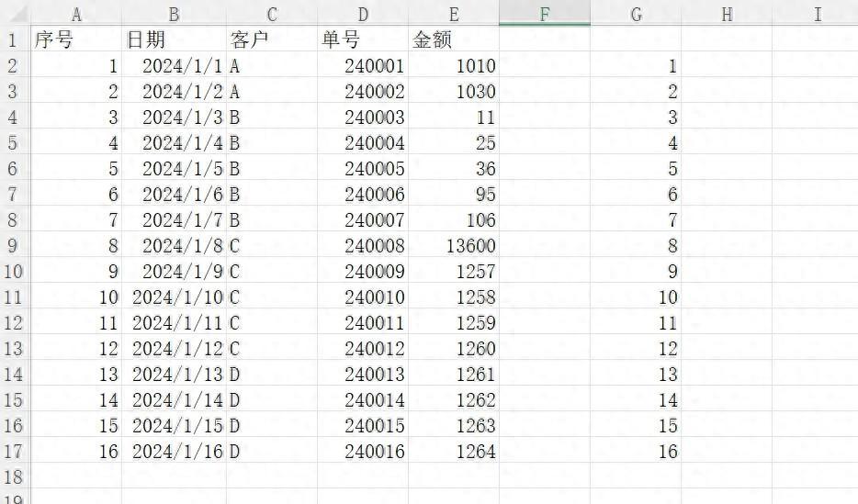Select order number cell 240010
This screenshot has width=858, height=504.
pyautogui.click(x=363, y=297)
